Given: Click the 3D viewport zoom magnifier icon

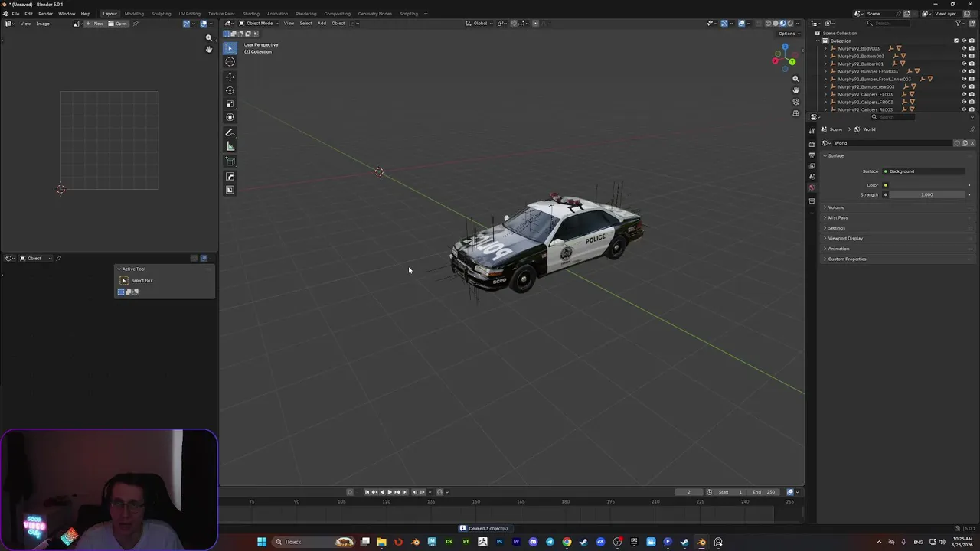Looking at the screenshot, I should pyautogui.click(x=795, y=79).
